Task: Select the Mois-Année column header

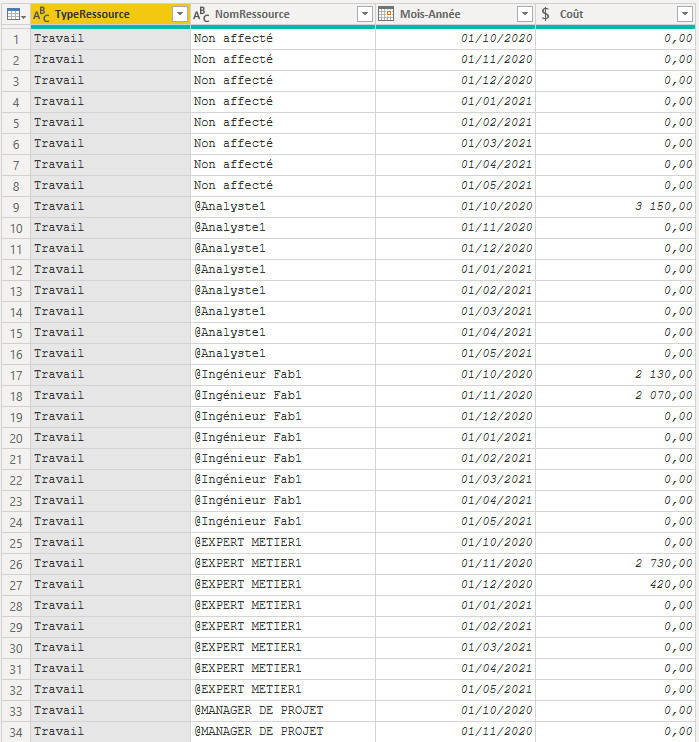Action: pos(455,14)
